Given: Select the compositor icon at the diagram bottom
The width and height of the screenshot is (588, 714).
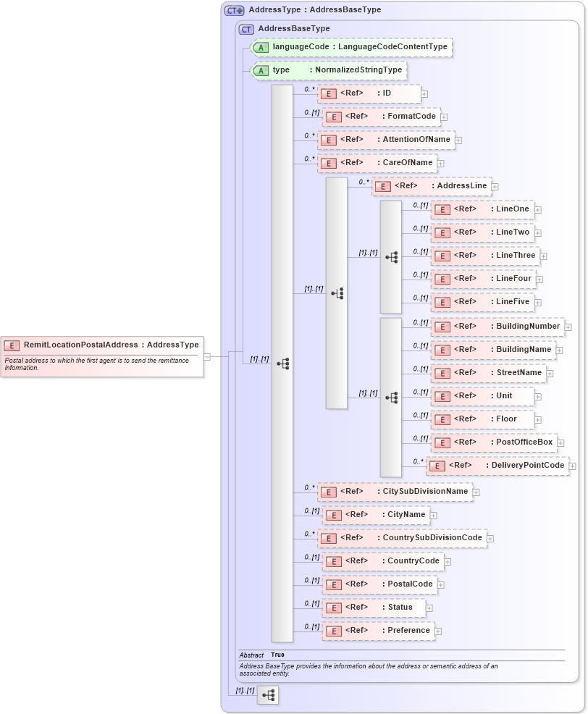Looking at the screenshot, I should (268, 696).
